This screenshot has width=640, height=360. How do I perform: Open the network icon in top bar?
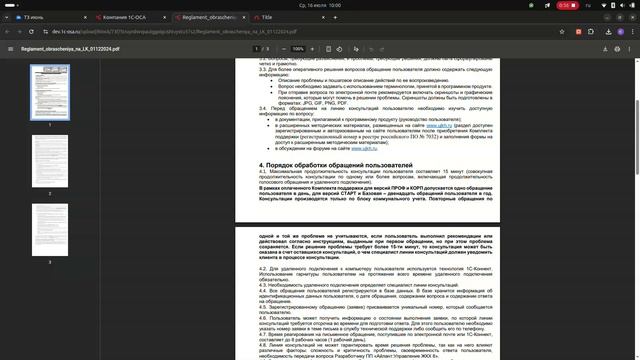[604, 5]
